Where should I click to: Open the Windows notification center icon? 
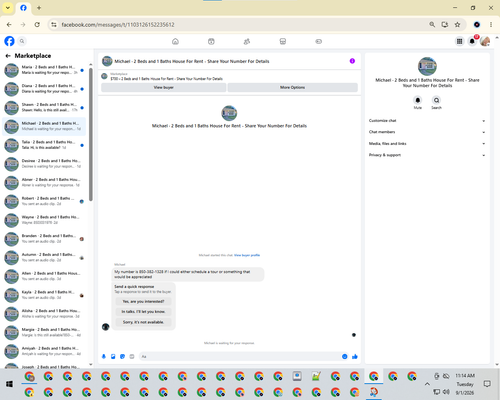pos(487,384)
